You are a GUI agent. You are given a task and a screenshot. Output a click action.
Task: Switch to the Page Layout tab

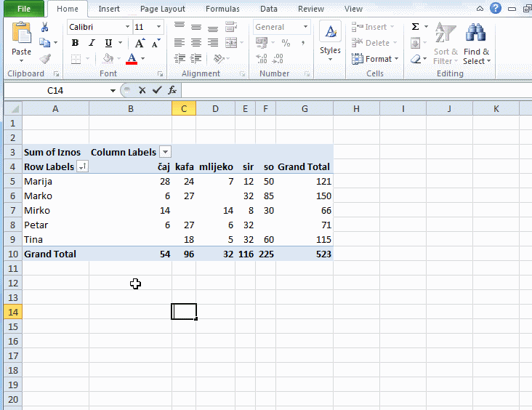(x=162, y=9)
